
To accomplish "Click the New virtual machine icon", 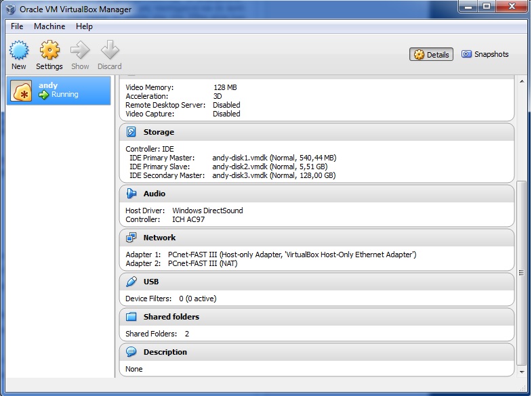I will 19,50.
